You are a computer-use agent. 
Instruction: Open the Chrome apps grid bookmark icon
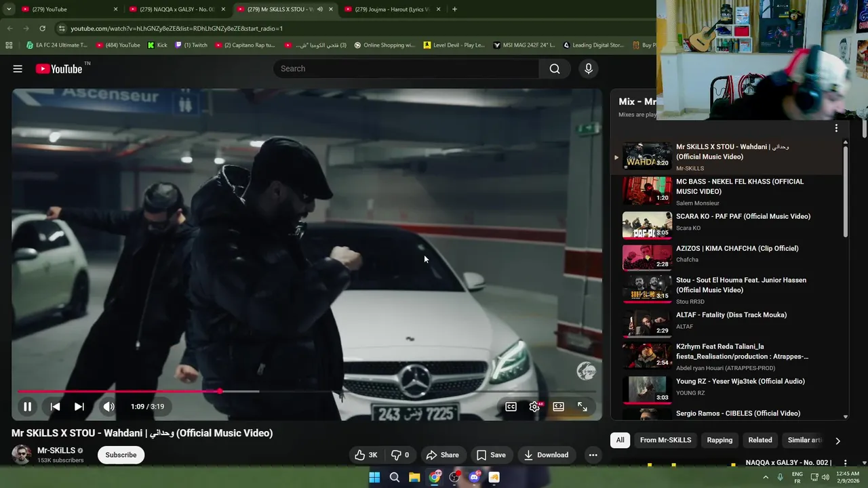[9, 45]
